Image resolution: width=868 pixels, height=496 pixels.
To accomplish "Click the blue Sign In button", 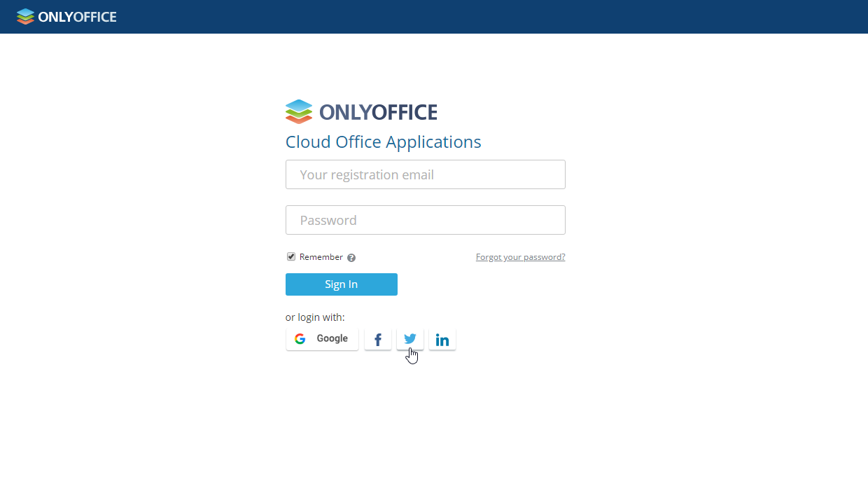I will [342, 284].
